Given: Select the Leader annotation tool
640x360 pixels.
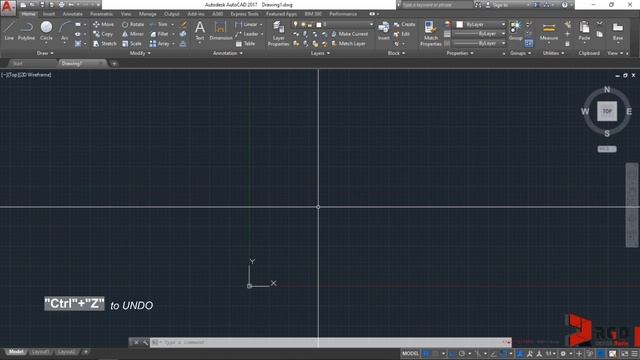Looking at the screenshot, I should point(247,34).
